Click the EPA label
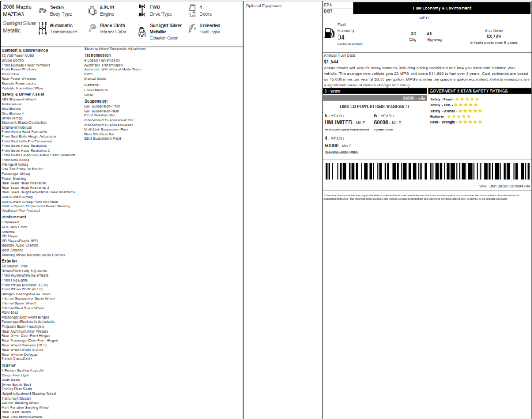 click(x=328, y=5)
